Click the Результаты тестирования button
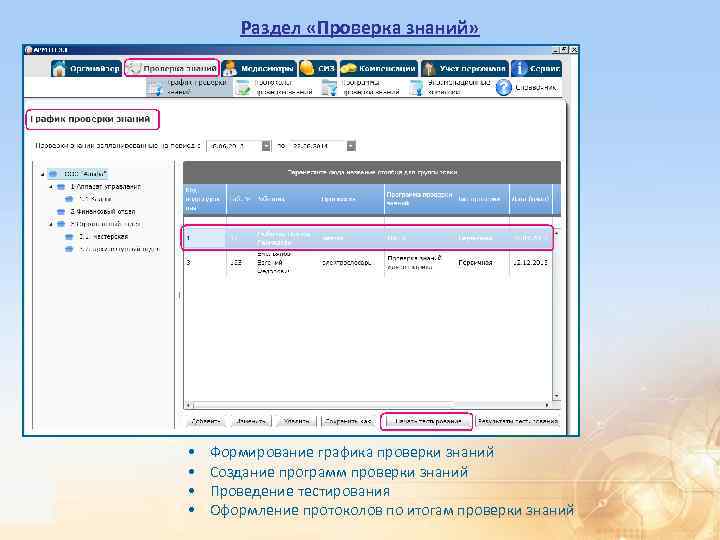Image resolution: width=720 pixels, height=540 pixels. (x=518, y=421)
